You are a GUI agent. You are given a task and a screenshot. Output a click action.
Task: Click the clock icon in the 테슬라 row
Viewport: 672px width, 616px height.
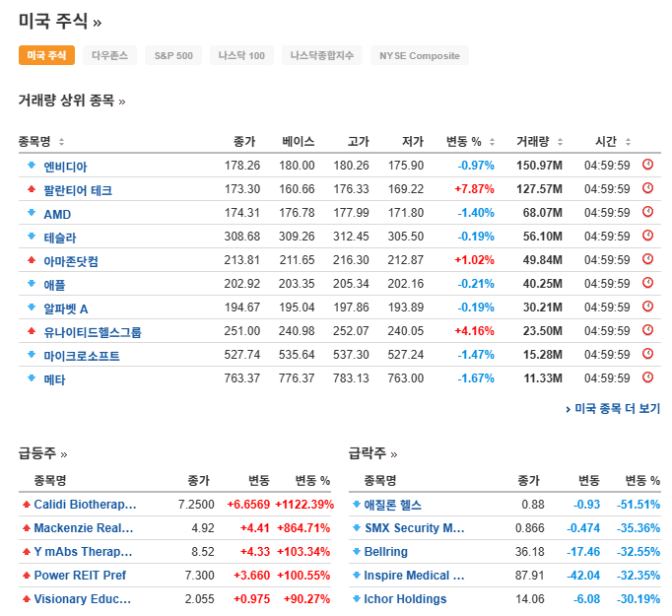point(647,236)
